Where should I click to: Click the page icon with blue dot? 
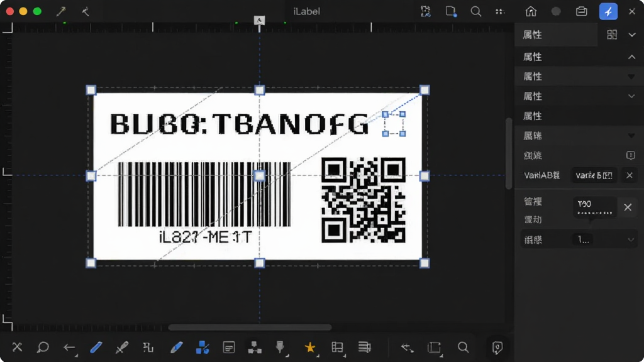coord(451,11)
